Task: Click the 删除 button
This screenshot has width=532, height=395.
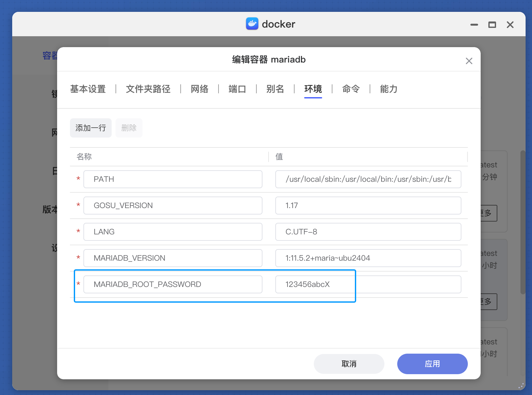Action: [129, 128]
